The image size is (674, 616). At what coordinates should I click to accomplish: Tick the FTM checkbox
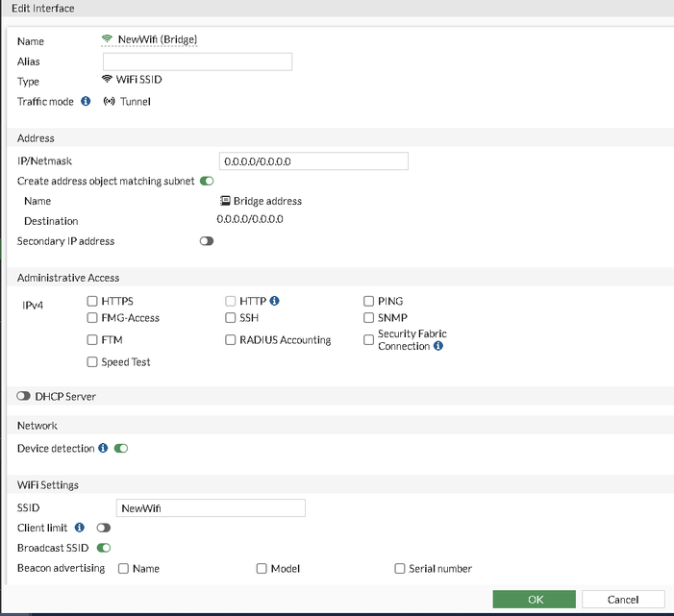(x=92, y=340)
